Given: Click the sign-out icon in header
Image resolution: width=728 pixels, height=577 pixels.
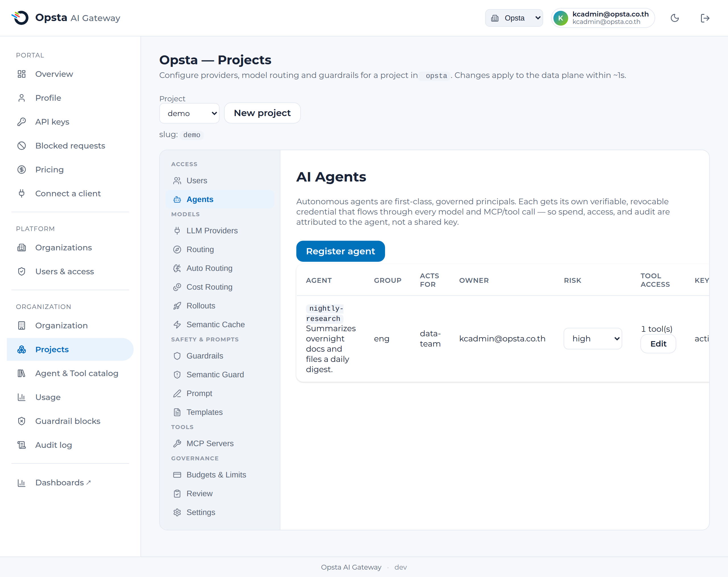Looking at the screenshot, I should point(705,18).
